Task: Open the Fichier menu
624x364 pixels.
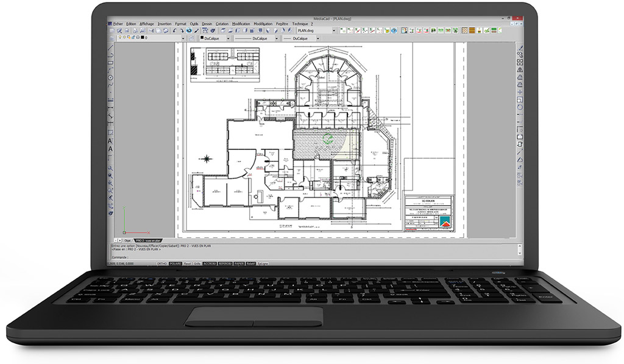Action: (x=118, y=24)
